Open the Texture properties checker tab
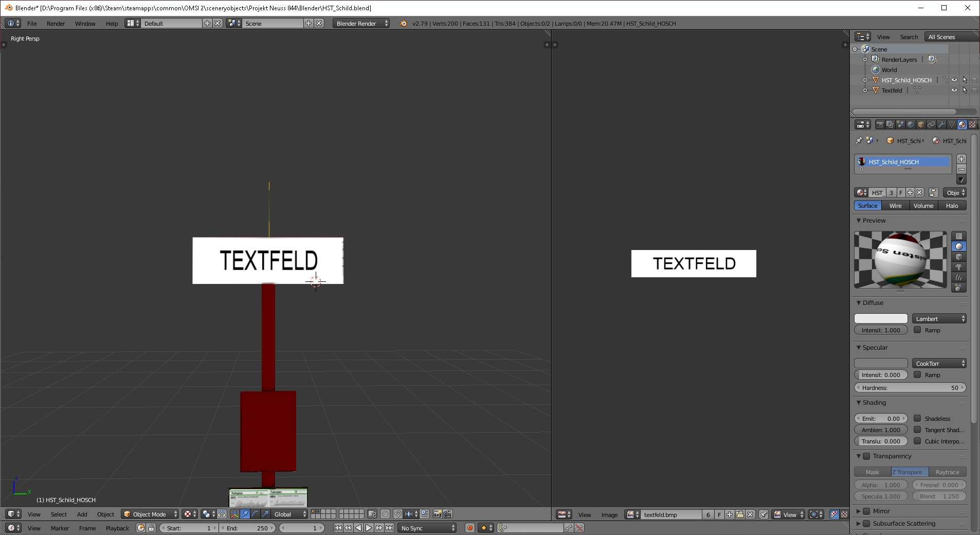Image resolution: width=980 pixels, height=535 pixels. point(972,124)
